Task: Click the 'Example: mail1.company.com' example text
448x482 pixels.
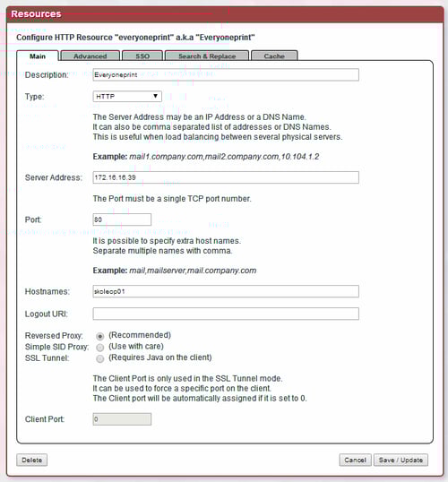Action: click(x=206, y=157)
